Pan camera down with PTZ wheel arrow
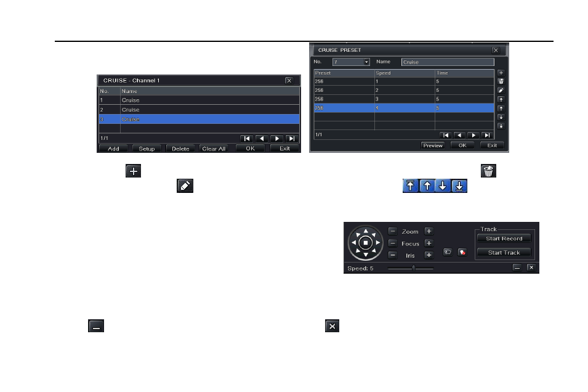 366,255
